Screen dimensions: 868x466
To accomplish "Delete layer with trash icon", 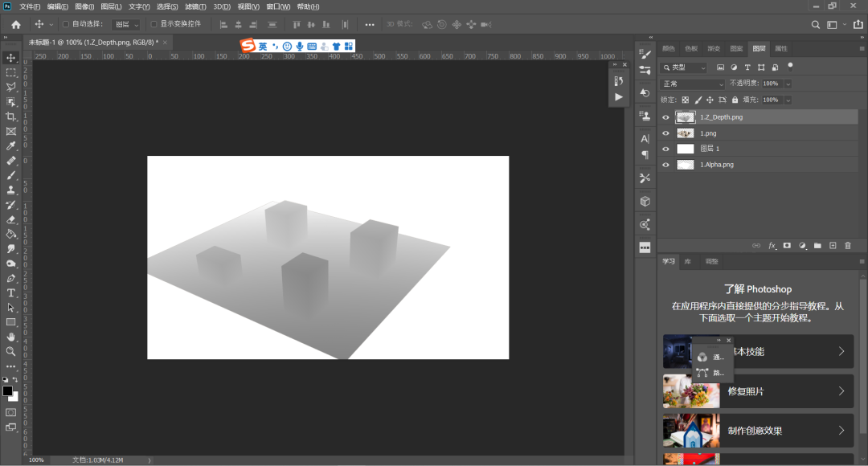I will point(848,246).
